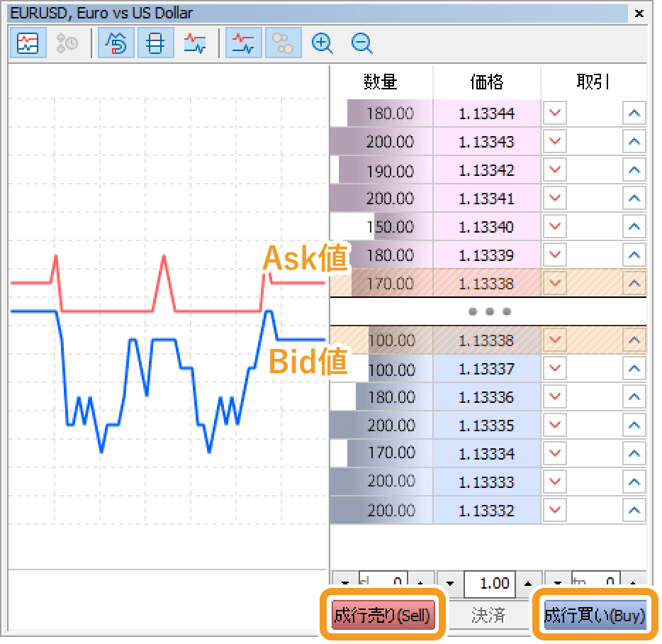Click blue buy arrow on 1.13336 row
Image resolution: width=662 pixels, height=644 pixels.
634,396
